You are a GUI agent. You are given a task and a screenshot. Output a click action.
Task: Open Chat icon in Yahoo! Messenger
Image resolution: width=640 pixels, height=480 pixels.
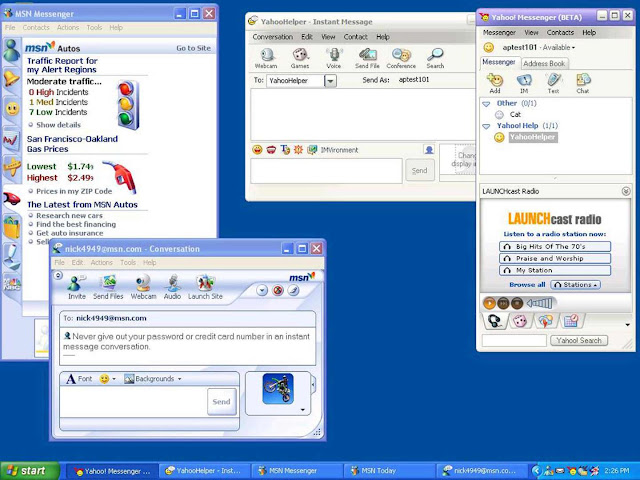pos(583,83)
